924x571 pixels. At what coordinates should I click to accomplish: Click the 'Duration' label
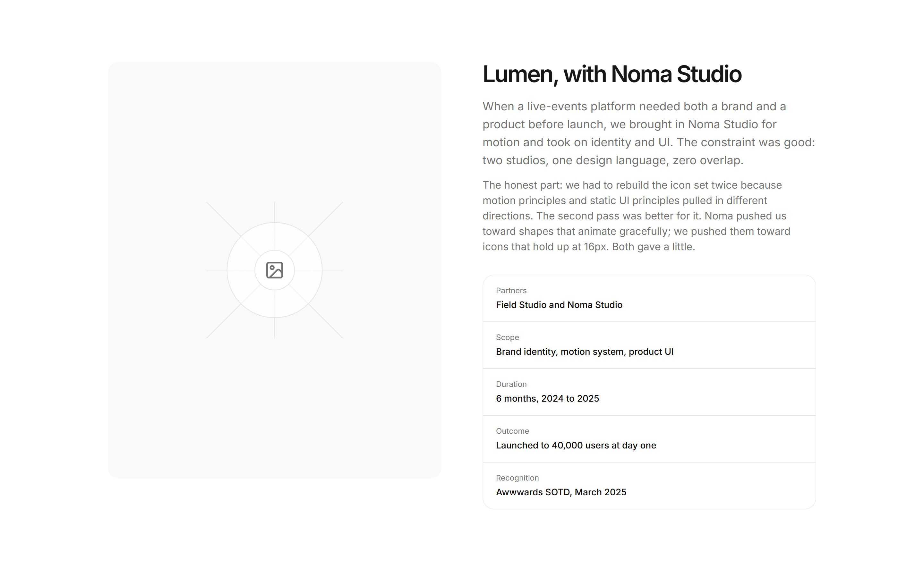[511, 384]
